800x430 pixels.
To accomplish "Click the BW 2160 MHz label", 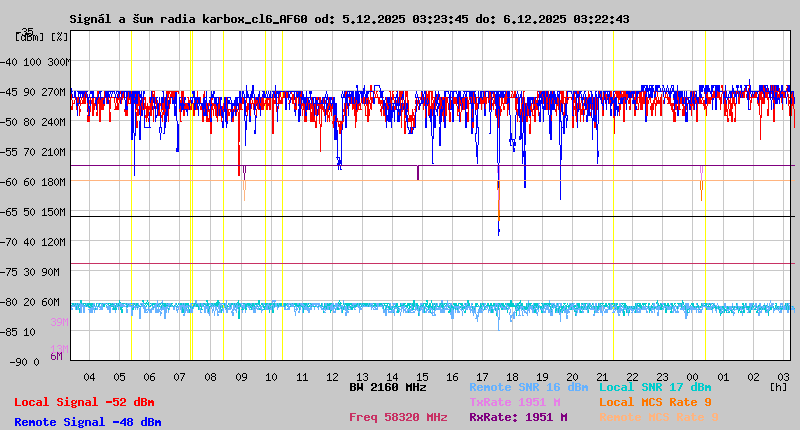I will [x=388, y=387].
